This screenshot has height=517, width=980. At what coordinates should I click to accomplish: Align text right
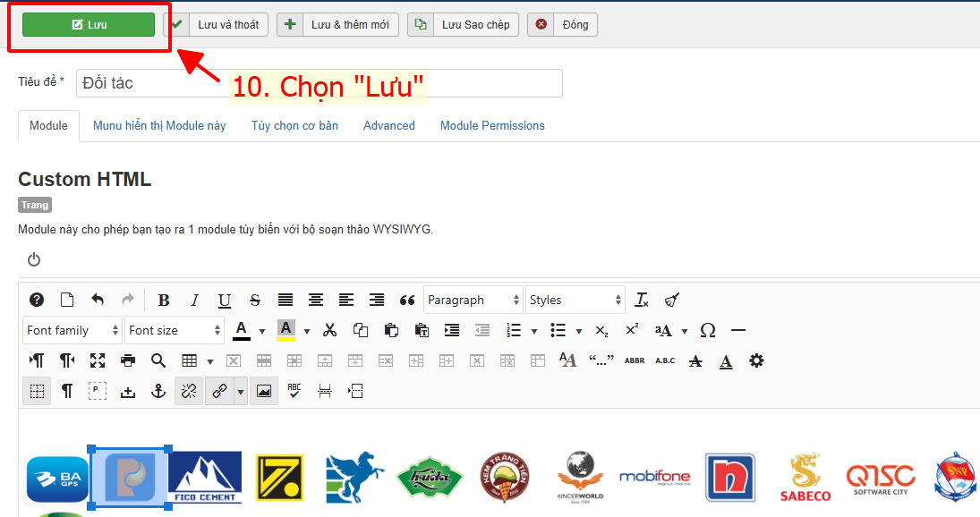(x=376, y=301)
